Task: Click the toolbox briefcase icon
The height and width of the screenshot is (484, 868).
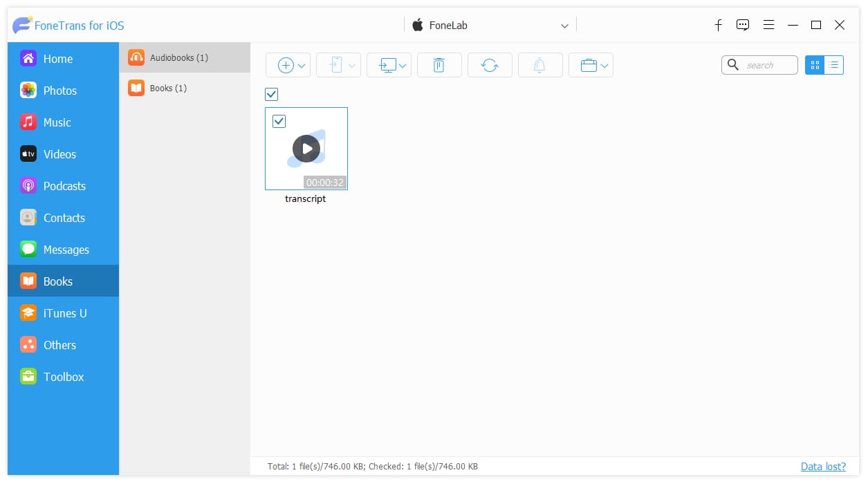Action: (x=589, y=65)
